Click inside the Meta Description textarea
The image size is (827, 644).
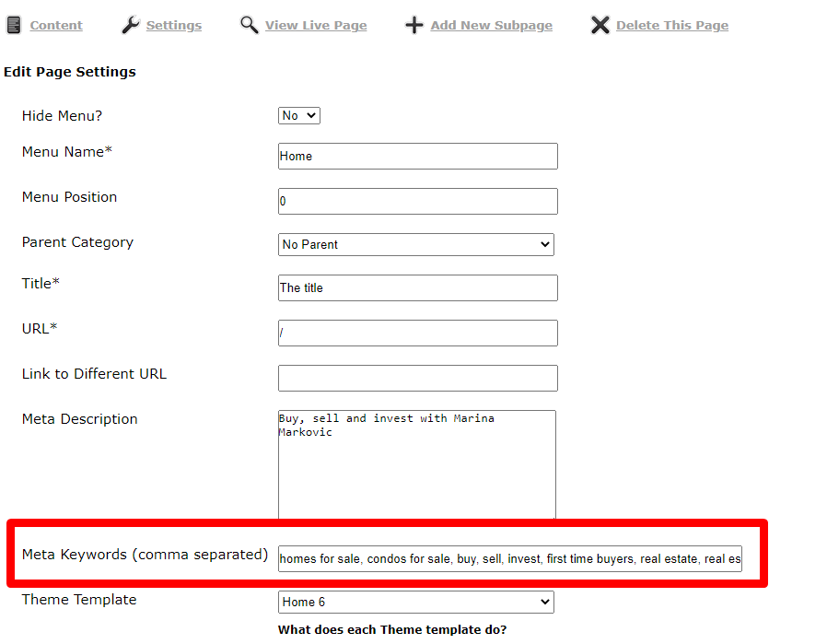pos(416,464)
